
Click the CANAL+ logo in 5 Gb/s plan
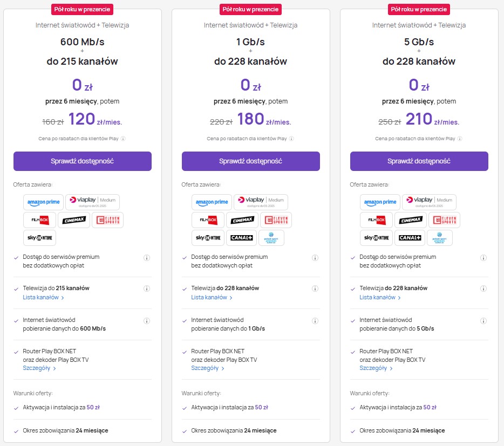(410, 238)
